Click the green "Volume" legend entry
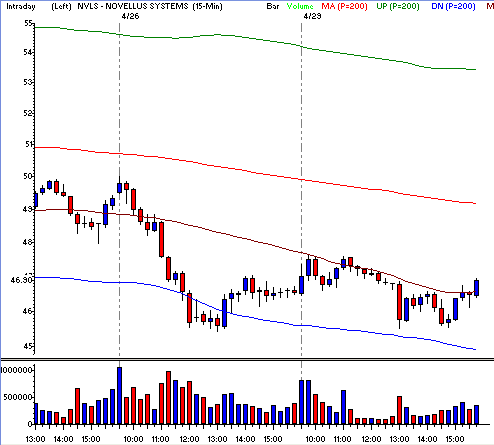This screenshot has height=445, width=494. click(x=300, y=6)
